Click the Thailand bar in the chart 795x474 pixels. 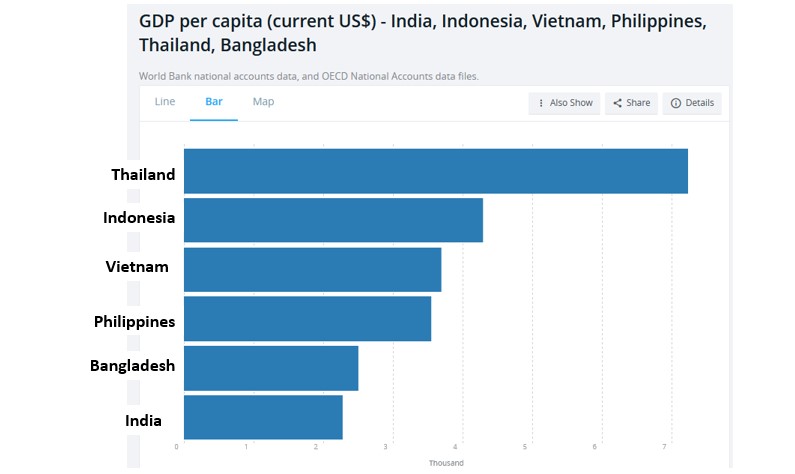click(x=435, y=171)
